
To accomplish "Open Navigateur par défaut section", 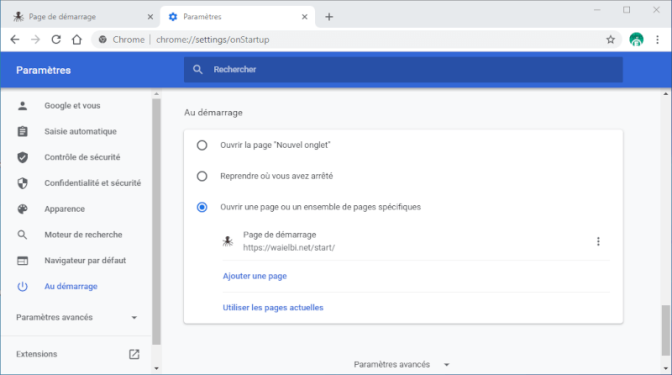I will coord(85,261).
